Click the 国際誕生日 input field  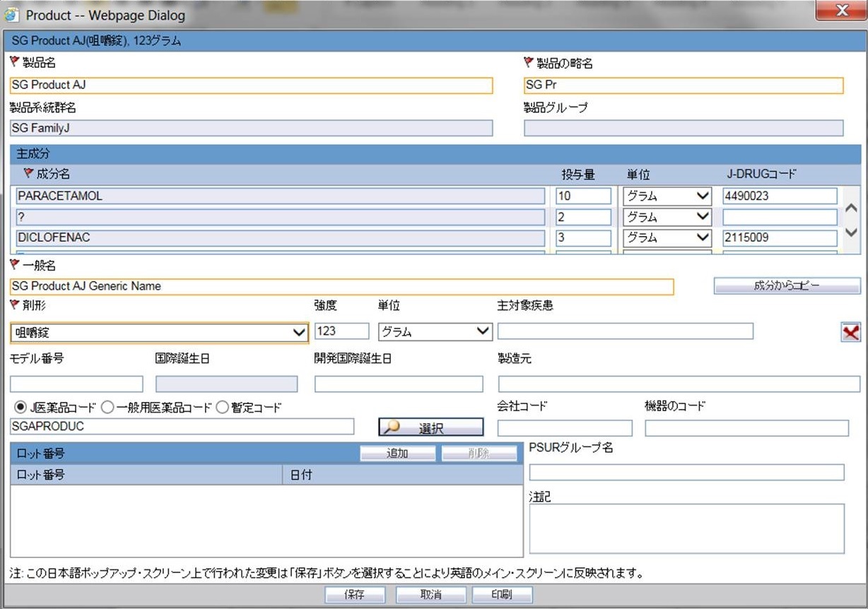pyautogui.click(x=226, y=384)
